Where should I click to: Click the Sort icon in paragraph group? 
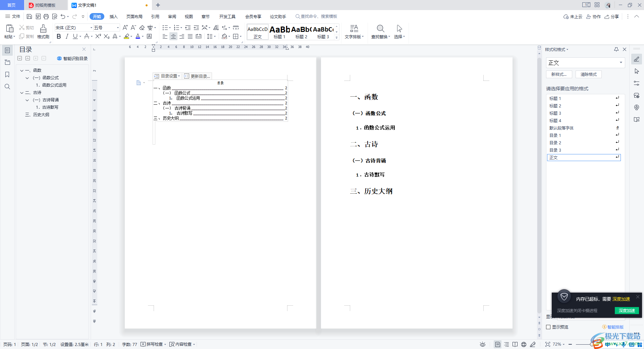coord(216,28)
